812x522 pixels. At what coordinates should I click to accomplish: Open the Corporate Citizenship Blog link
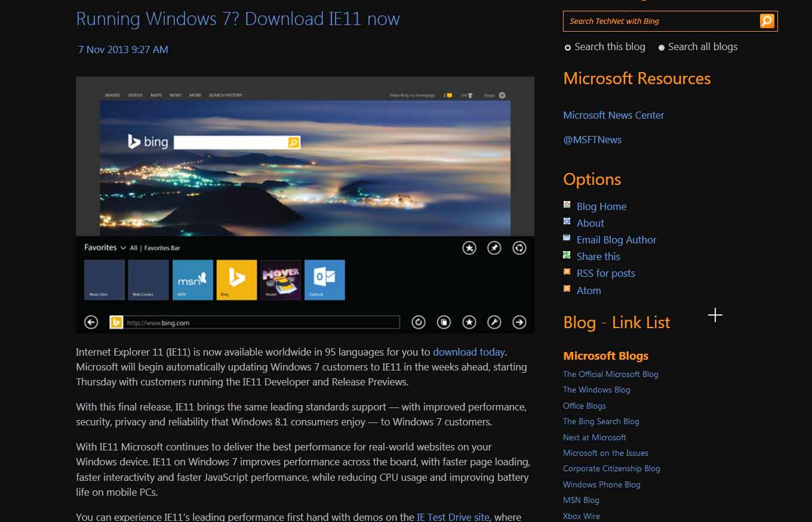click(611, 468)
